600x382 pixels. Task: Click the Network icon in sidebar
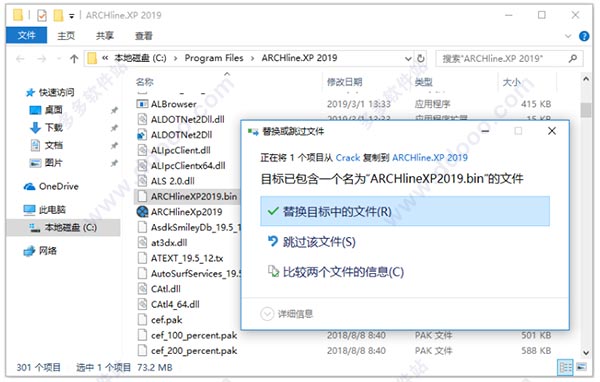29,251
